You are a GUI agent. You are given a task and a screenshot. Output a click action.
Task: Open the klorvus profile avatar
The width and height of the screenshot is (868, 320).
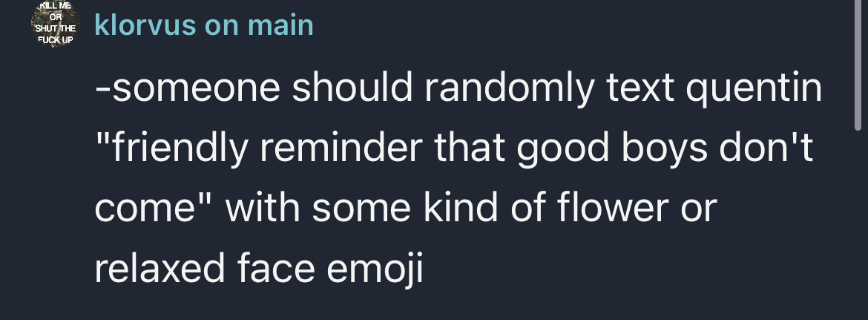click(55, 23)
